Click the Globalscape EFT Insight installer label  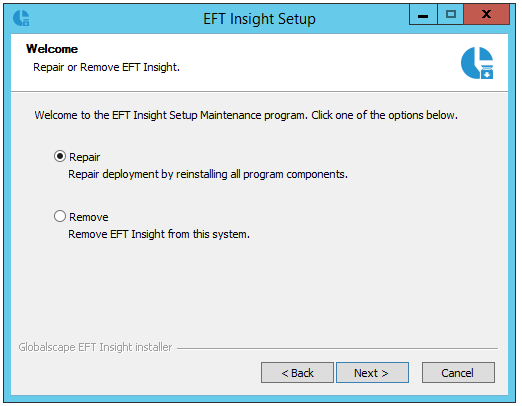[x=95, y=347]
